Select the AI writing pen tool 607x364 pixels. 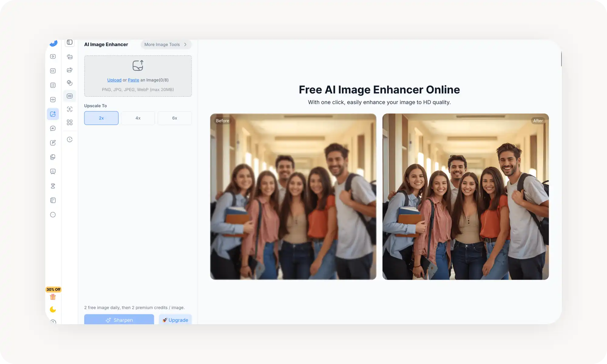coord(53,143)
